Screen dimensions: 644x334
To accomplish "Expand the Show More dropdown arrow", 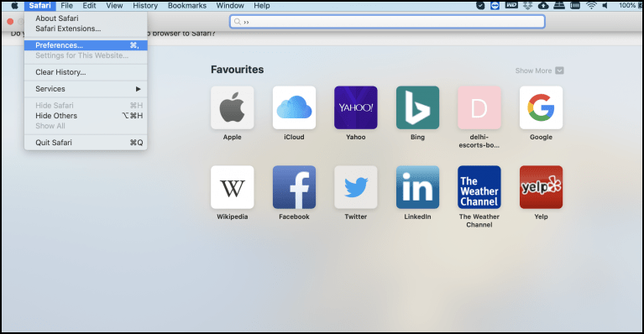I will 559,70.
